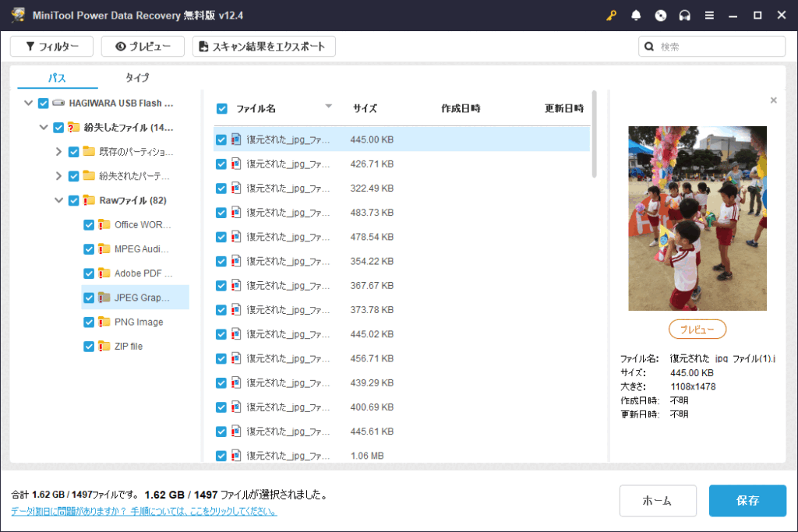Click the file list vertical scrollbar
Screen dimensions: 798x532
[x=595, y=134]
